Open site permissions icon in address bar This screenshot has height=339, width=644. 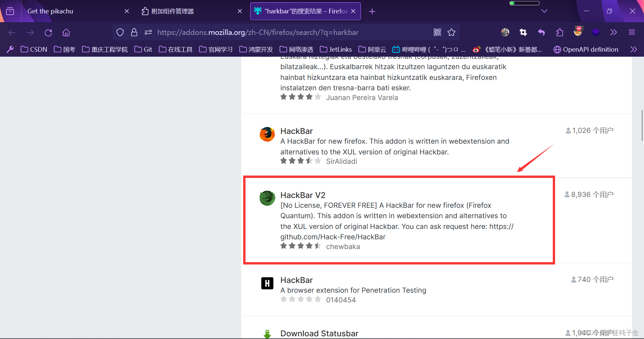point(148,32)
